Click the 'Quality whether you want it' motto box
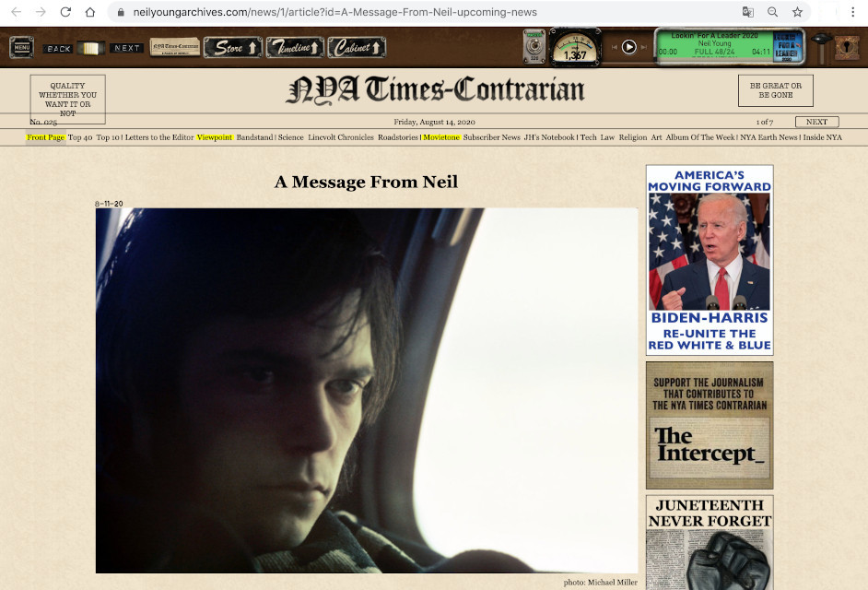Viewport: 868px width, 590px height. tap(67, 100)
